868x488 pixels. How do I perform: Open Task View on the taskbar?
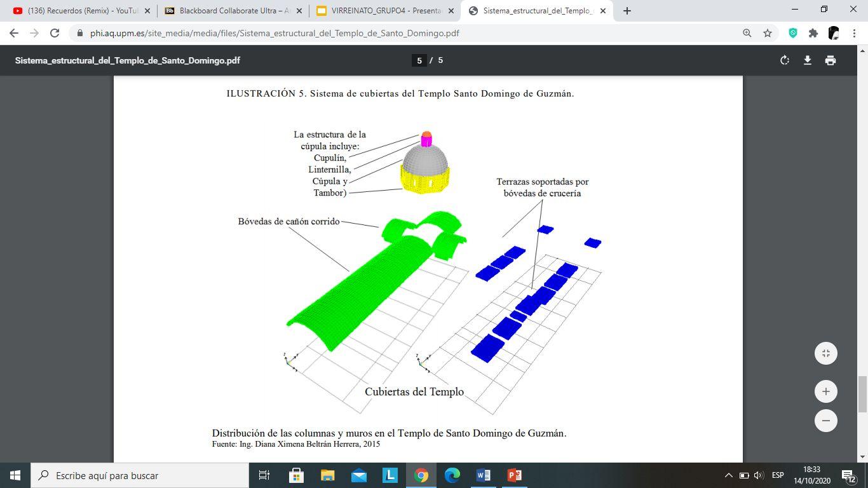click(264, 475)
